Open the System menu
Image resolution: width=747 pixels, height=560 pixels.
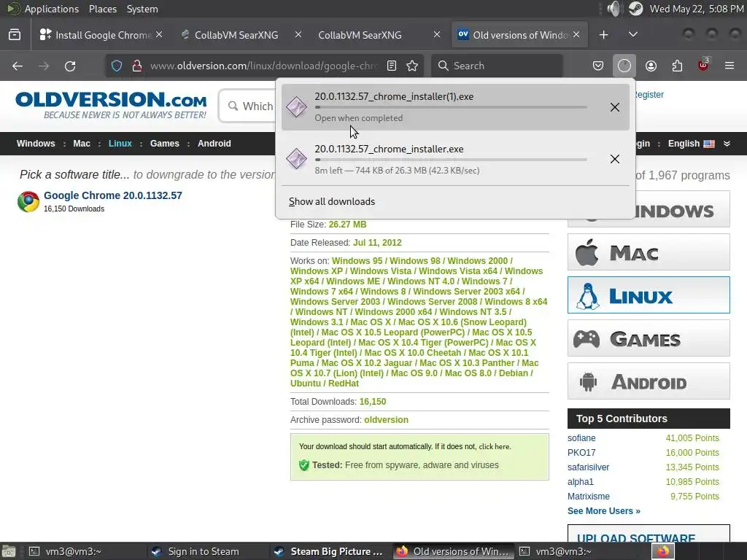(x=142, y=9)
